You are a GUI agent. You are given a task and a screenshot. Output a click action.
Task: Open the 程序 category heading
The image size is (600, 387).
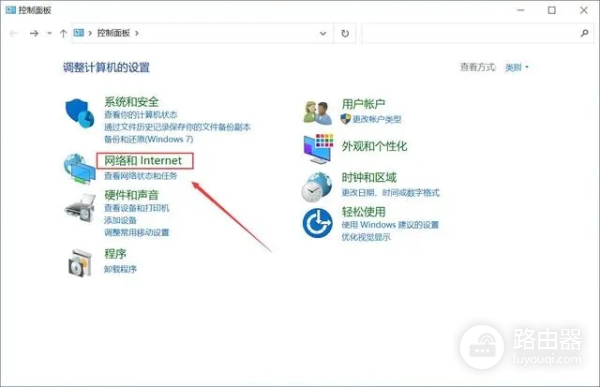pos(115,254)
